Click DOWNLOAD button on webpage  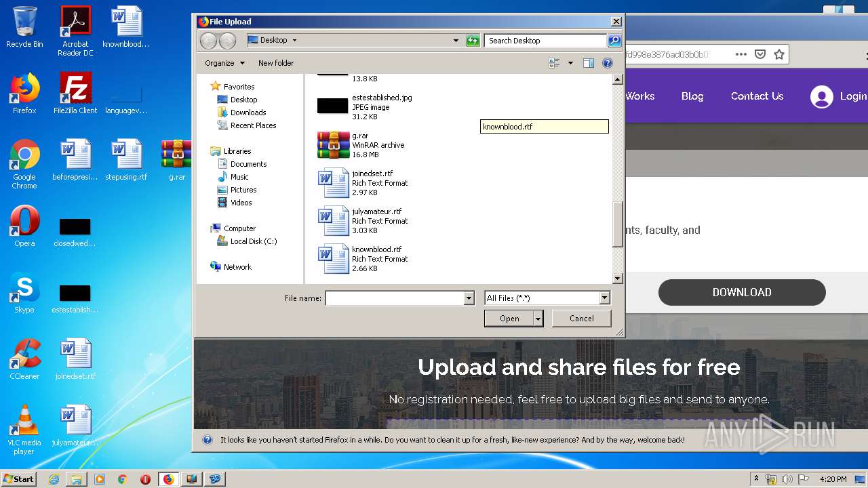point(742,292)
